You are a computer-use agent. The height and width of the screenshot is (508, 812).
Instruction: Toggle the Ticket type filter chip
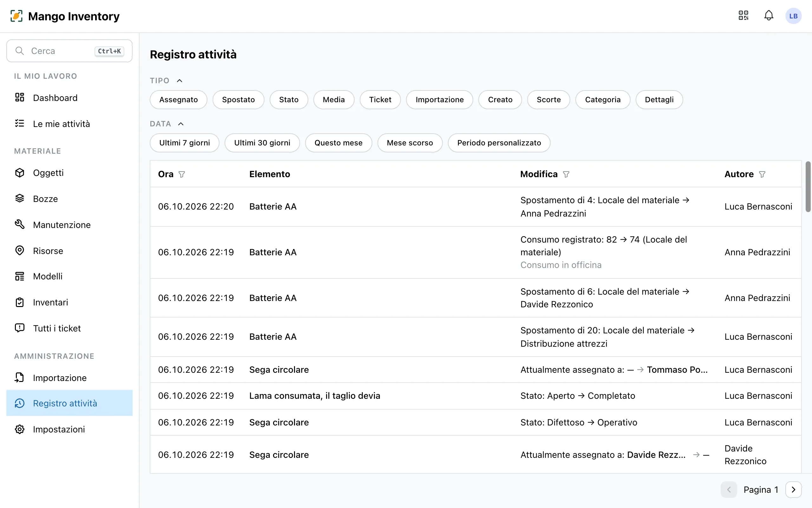click(380, 100)
